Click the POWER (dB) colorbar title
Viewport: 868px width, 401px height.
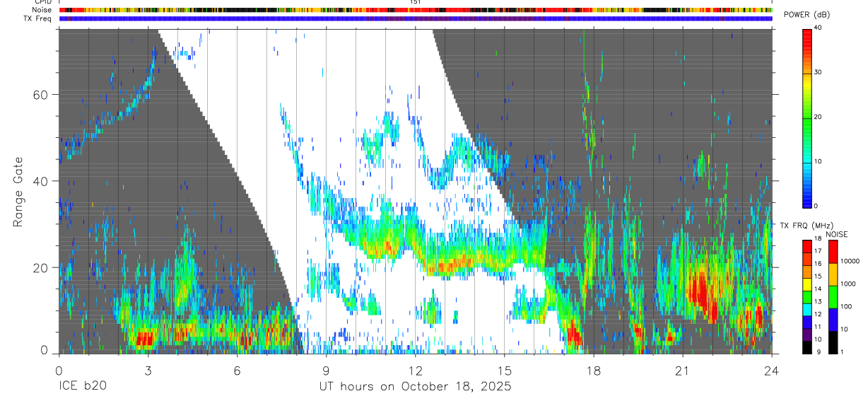click(807, 16)
